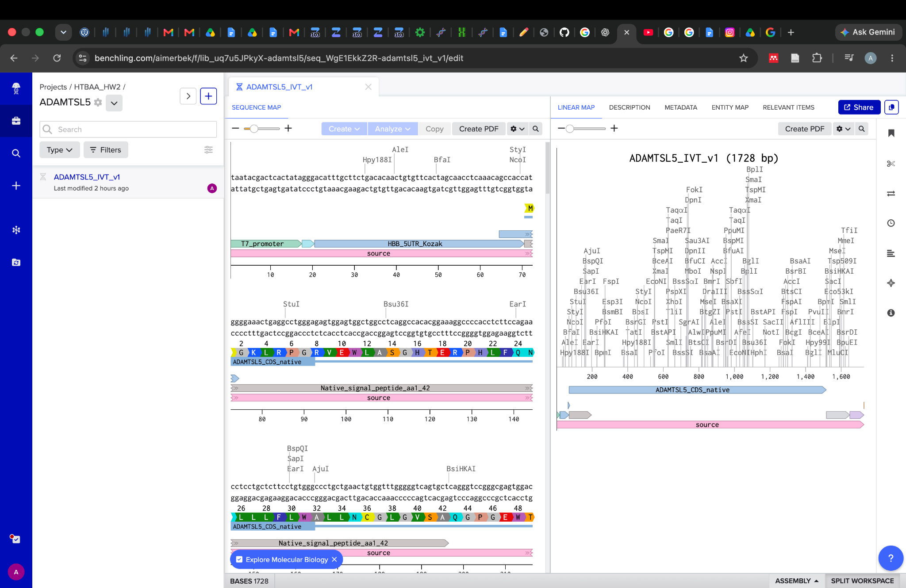906x588 pixels.
Task: Open sequence map settings gear dropdown
Action: tap(517, 129)
